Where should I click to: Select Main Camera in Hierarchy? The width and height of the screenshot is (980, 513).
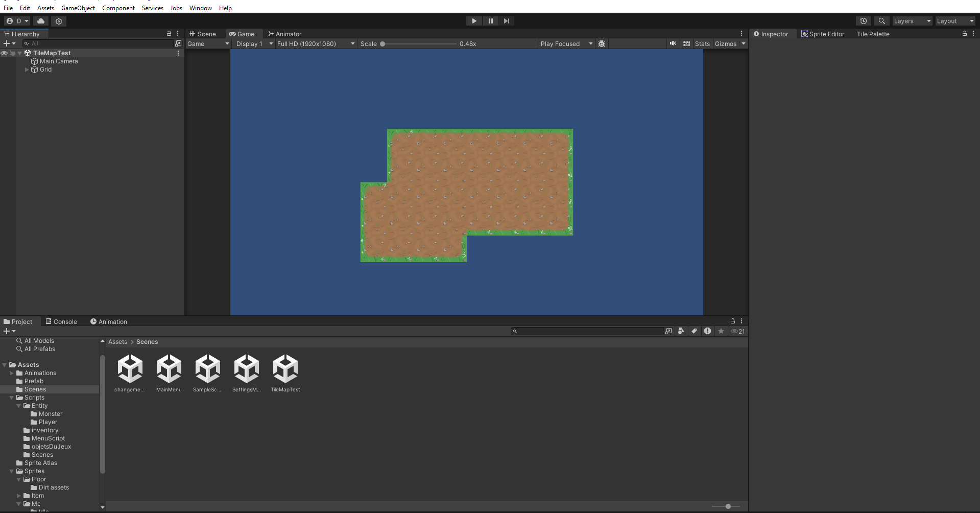point(59,61)
